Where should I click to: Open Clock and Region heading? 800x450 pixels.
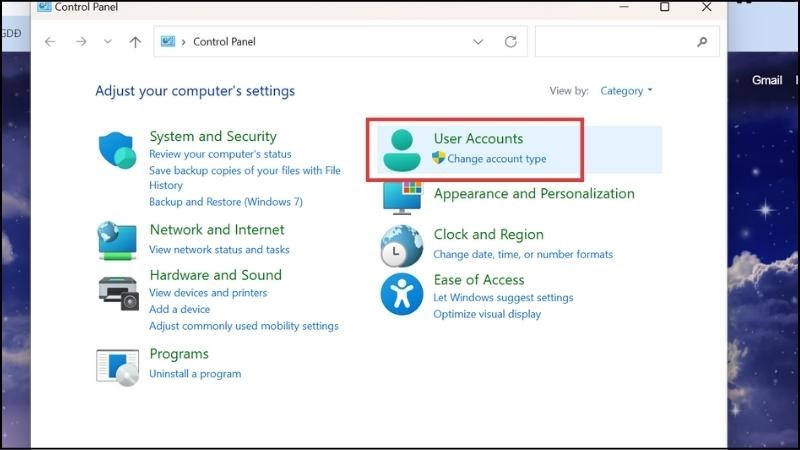click(x=488, y=234)
